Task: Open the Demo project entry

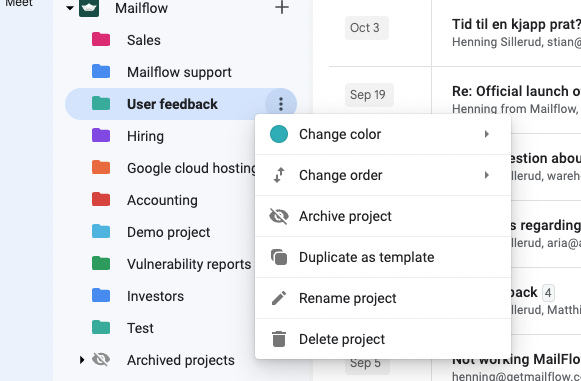Action: click(x=169, y=232)
